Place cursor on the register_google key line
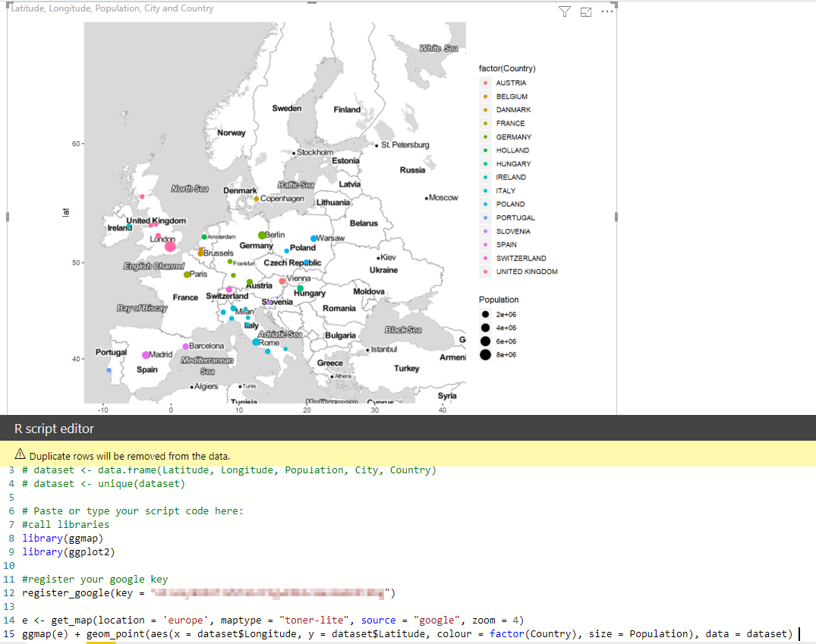Image resolution: width=816 pixels, height=644 pixels. (83, 592)
